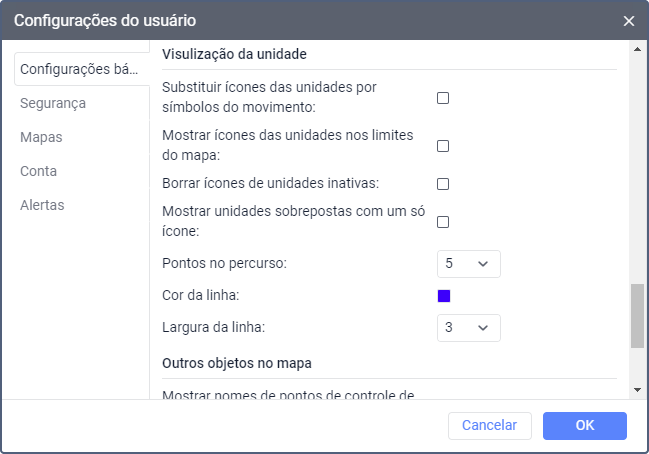Enable unidades sobrepostas com um só ícone
The height and width of the screenshot is (454, 649).
point(443,222)
